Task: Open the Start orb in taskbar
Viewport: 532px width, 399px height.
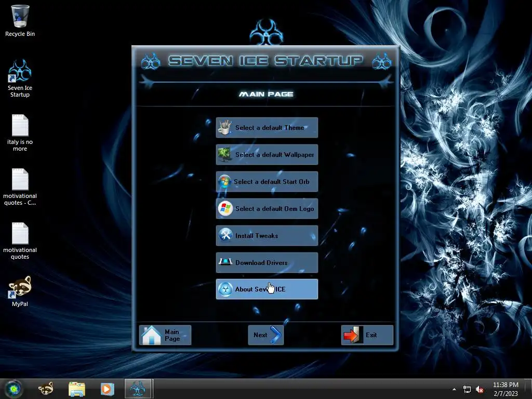Action: point(13,389)
